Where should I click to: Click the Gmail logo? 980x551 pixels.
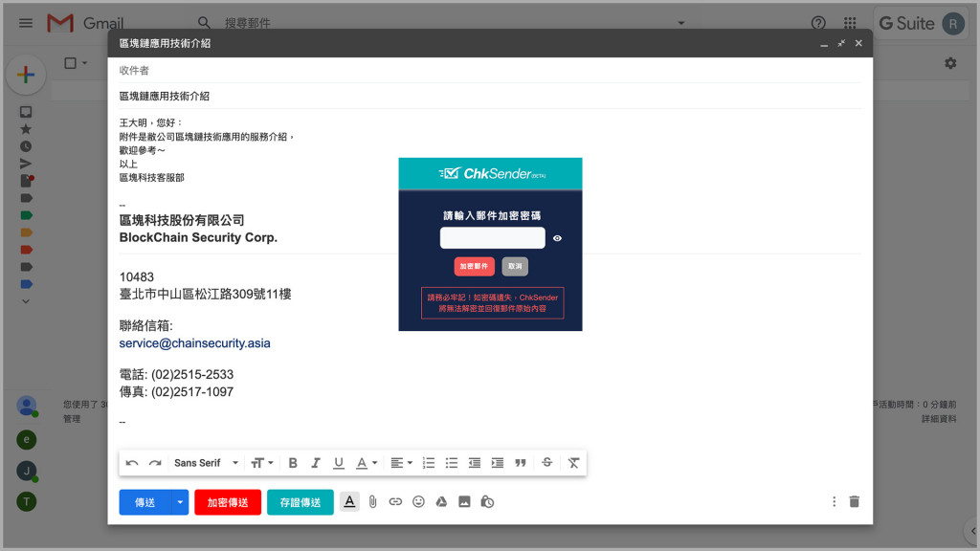pos(85,23)
